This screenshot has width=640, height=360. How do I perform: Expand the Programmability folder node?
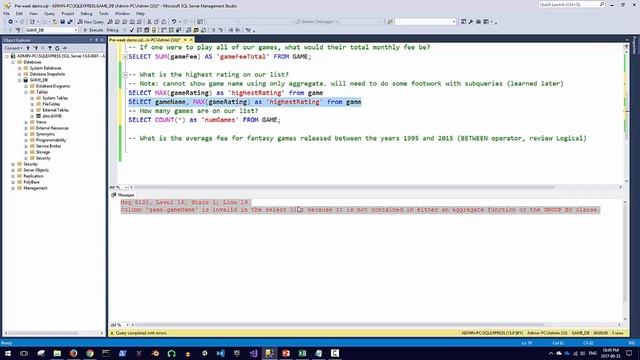pyautogui.click(x=26, y=140)
